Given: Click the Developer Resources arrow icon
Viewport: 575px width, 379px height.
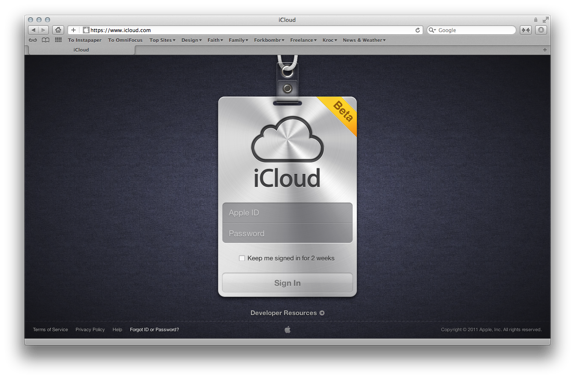Looking at the screenshot, I should point(322,313).
